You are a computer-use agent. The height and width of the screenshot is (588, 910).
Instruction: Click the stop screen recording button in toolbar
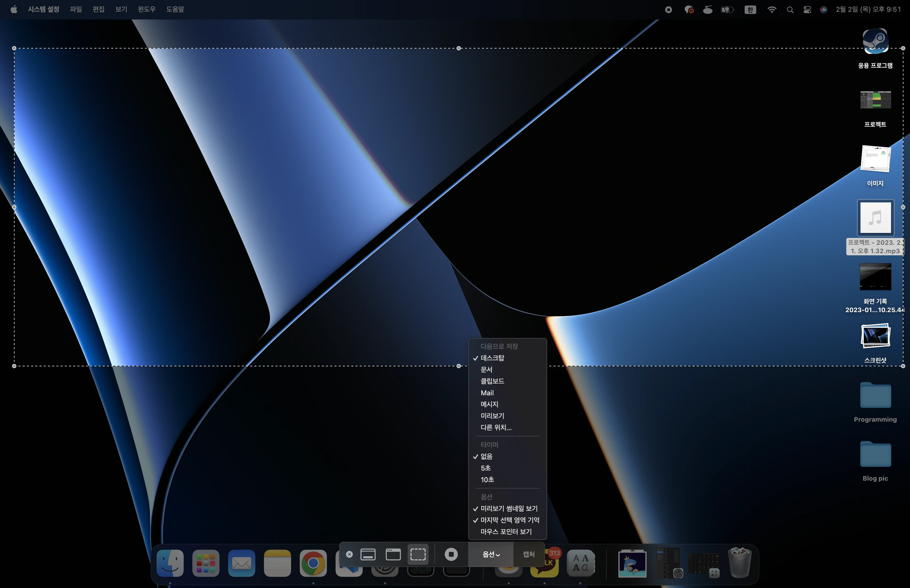451,554
